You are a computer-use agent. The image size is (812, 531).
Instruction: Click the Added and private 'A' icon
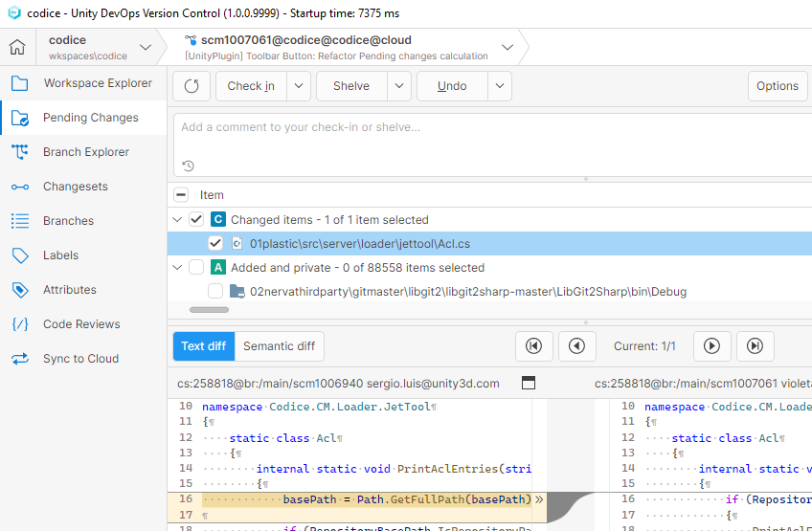(218, 268)
